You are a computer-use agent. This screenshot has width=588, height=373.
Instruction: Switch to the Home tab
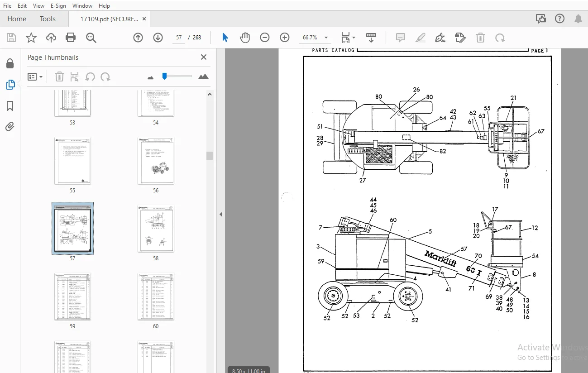click(17, 19)
